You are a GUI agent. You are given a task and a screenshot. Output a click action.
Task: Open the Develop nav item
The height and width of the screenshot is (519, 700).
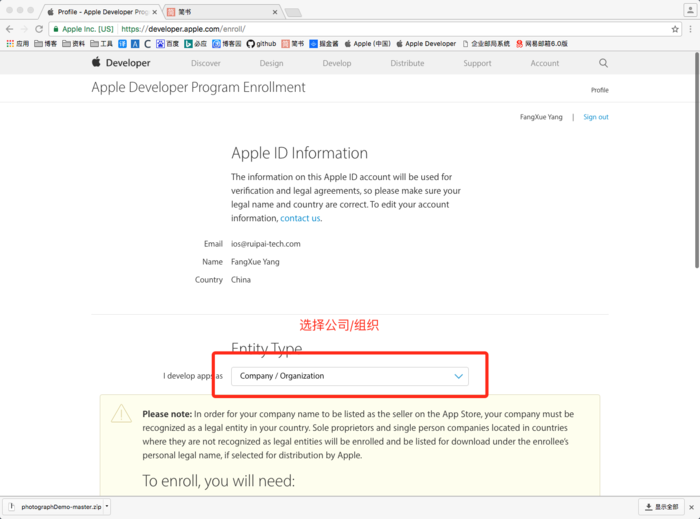[x=337, y=63]
